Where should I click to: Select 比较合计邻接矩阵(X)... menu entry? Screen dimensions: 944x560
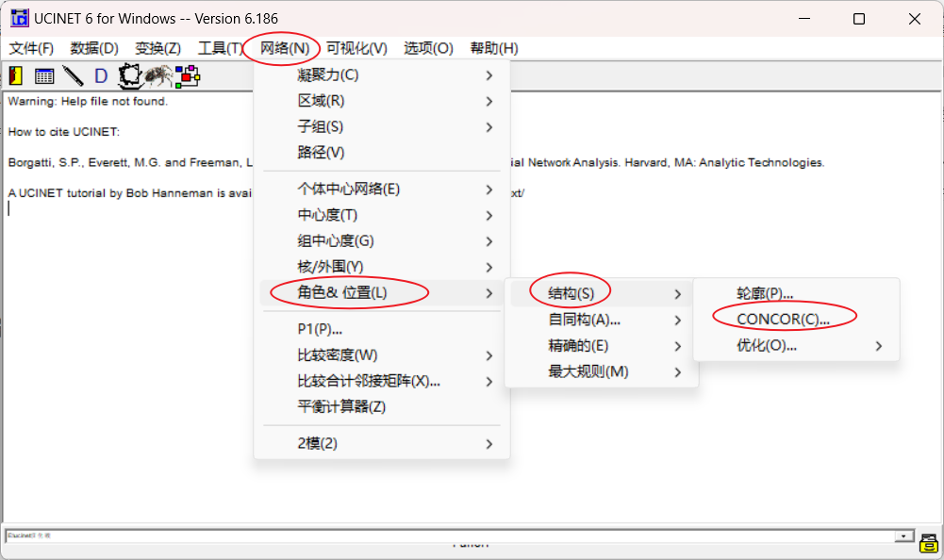click(382, 381)
